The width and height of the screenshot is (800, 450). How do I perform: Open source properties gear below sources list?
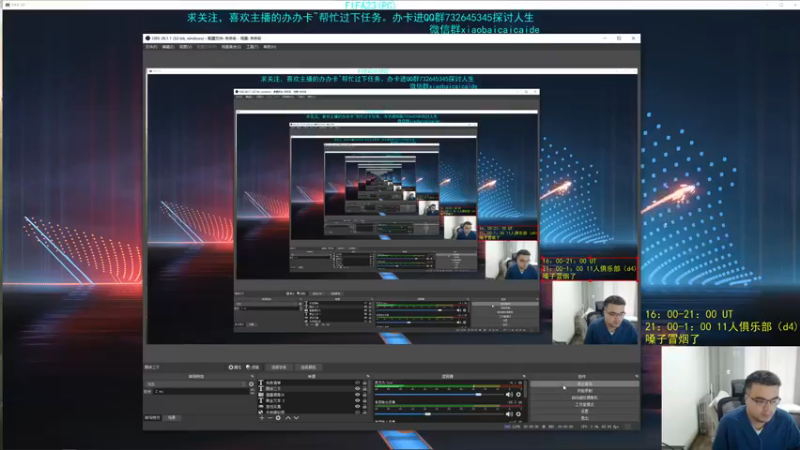pyautogui.click(x=278, y=418)
